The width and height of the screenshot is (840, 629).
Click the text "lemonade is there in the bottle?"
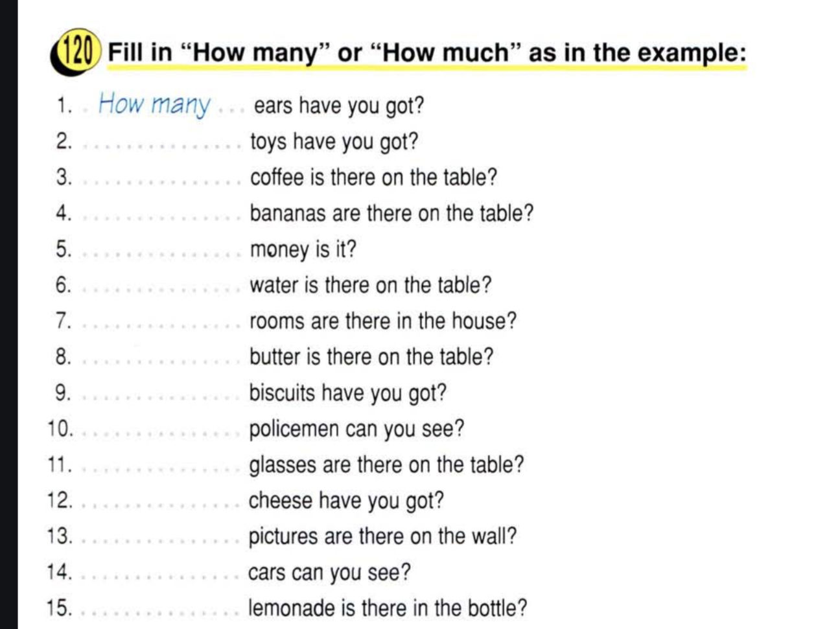pos(388,608)
